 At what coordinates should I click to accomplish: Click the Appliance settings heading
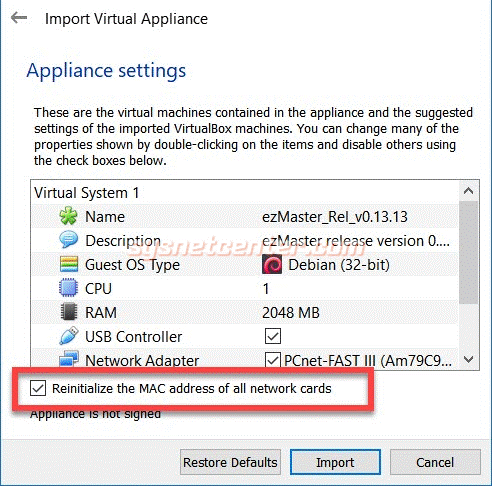(106, 71)
